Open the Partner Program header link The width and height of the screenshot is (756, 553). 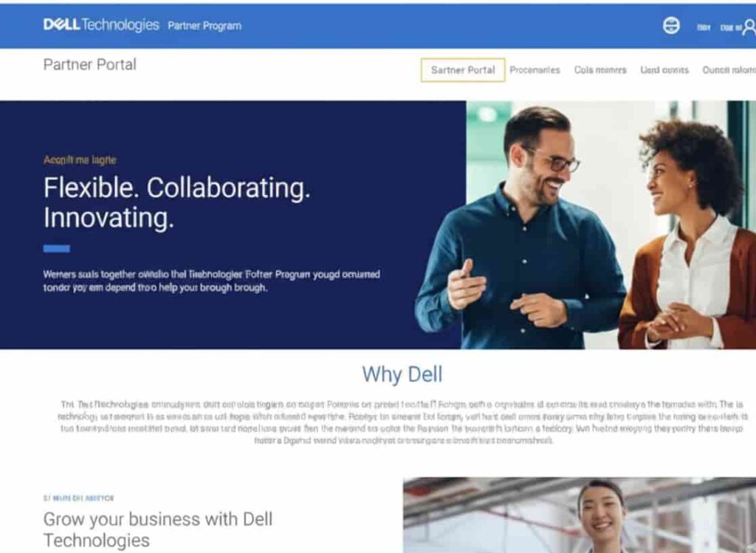[205, 26]
